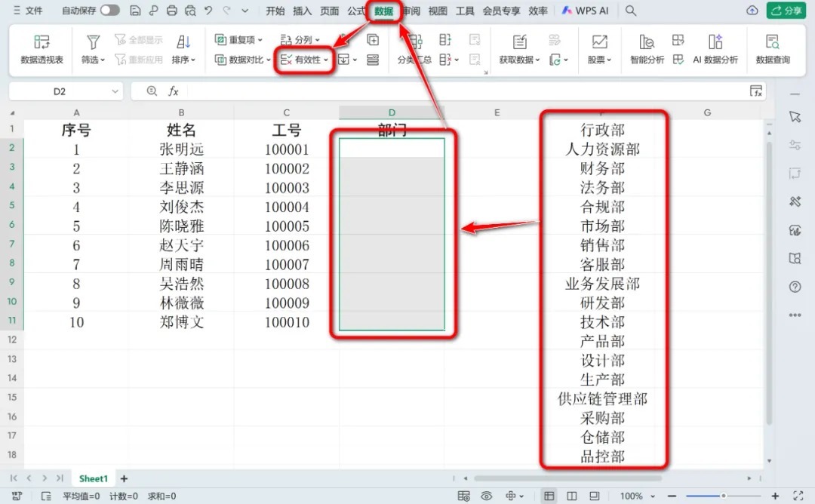
Task: Open the 数据透视表 pivot table tool
Action: 42,49
